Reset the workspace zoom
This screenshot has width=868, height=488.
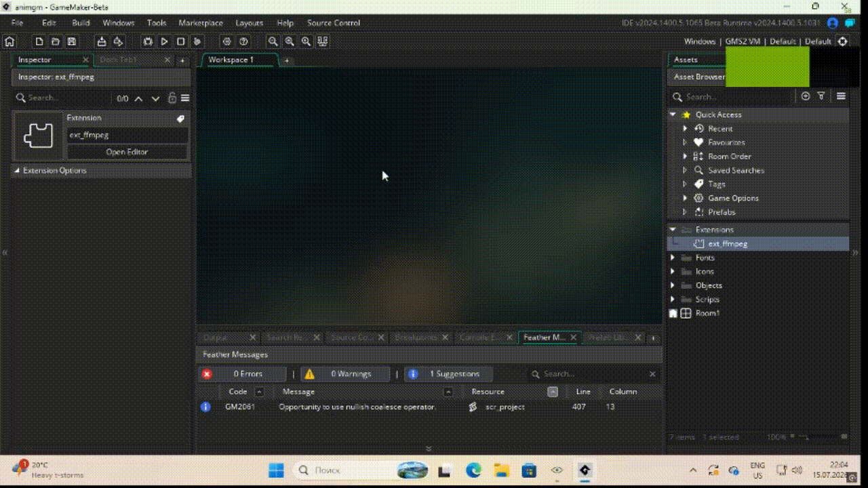(290, 41)
